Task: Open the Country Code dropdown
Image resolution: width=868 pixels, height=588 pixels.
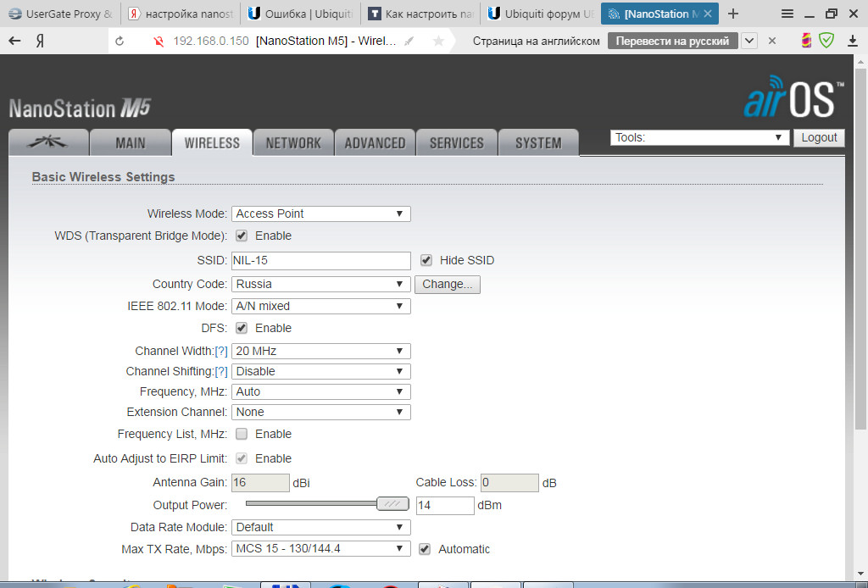Action: click(x=321, y=284)
